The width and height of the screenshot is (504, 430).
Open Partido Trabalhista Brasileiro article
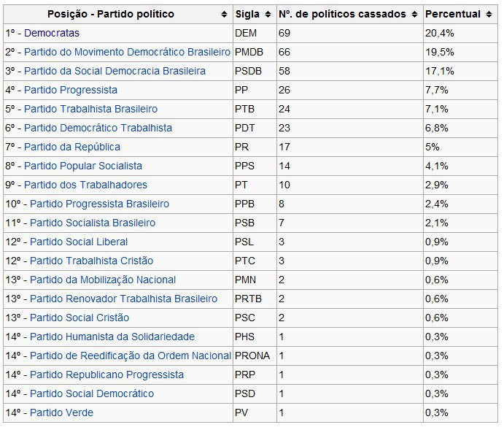point(90,109)
